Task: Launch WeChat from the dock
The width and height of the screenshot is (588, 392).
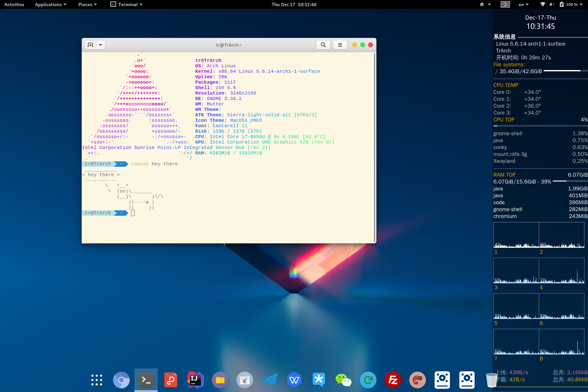Action: click(x=343, y=380)
